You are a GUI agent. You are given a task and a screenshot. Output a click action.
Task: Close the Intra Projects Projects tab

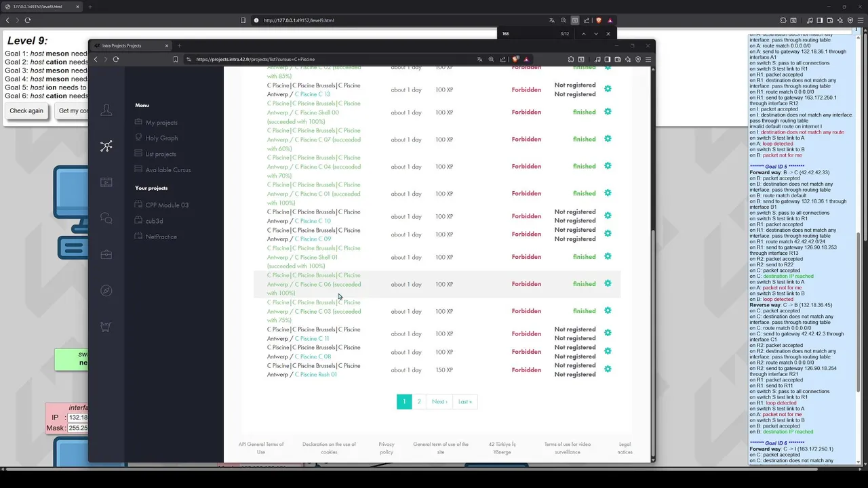(167, 45)
